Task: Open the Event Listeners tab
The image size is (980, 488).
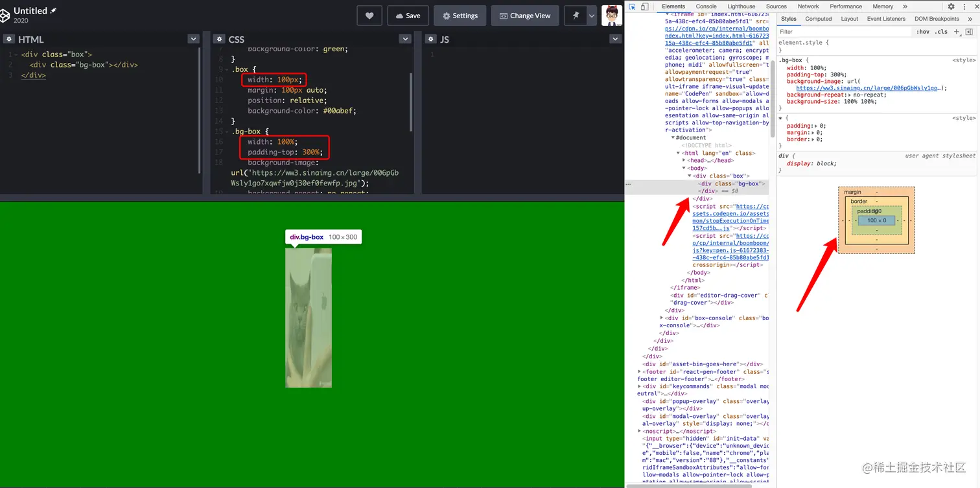Action: tap(886, 19)
